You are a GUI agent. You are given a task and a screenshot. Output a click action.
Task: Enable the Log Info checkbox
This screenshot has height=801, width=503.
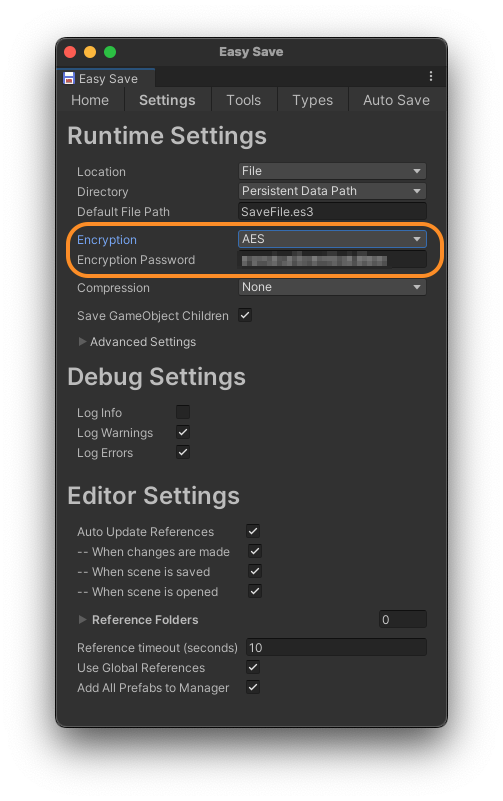pos(183,412)
